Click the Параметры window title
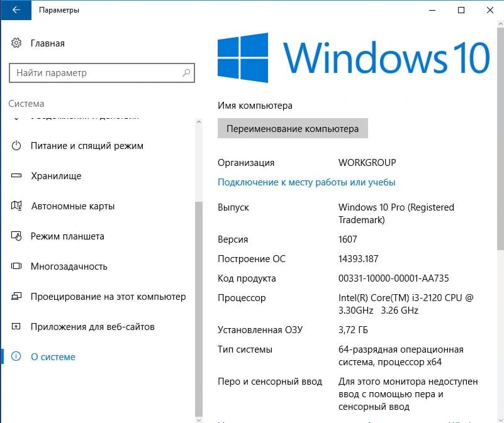The width and height of the screenshot is (504, 423). click(59, 10)
